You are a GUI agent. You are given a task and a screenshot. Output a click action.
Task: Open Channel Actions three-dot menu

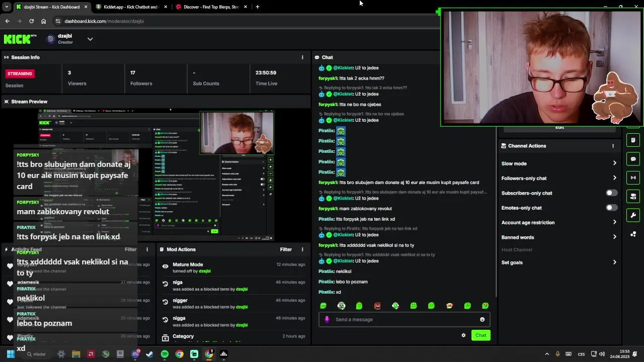click(613, 146)
